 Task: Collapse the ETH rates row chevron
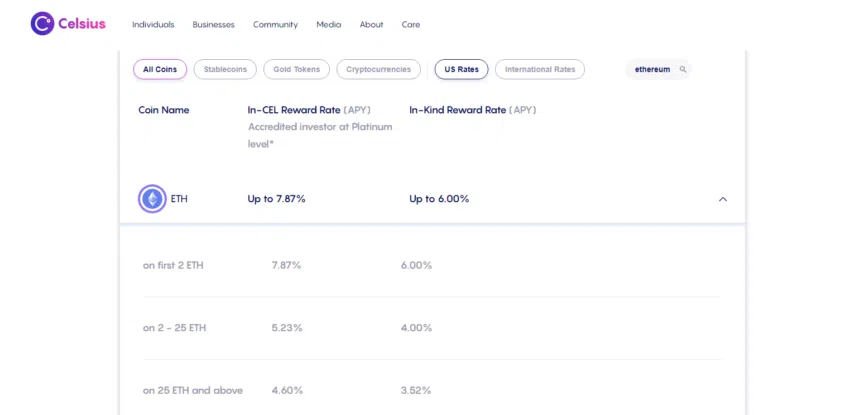pos(723,199)
